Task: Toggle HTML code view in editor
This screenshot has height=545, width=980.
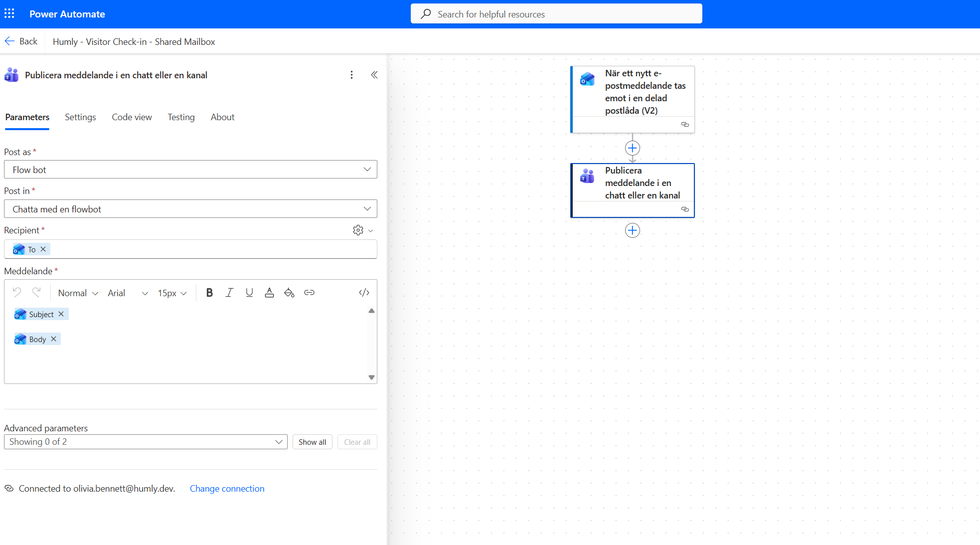Action: 364,293
